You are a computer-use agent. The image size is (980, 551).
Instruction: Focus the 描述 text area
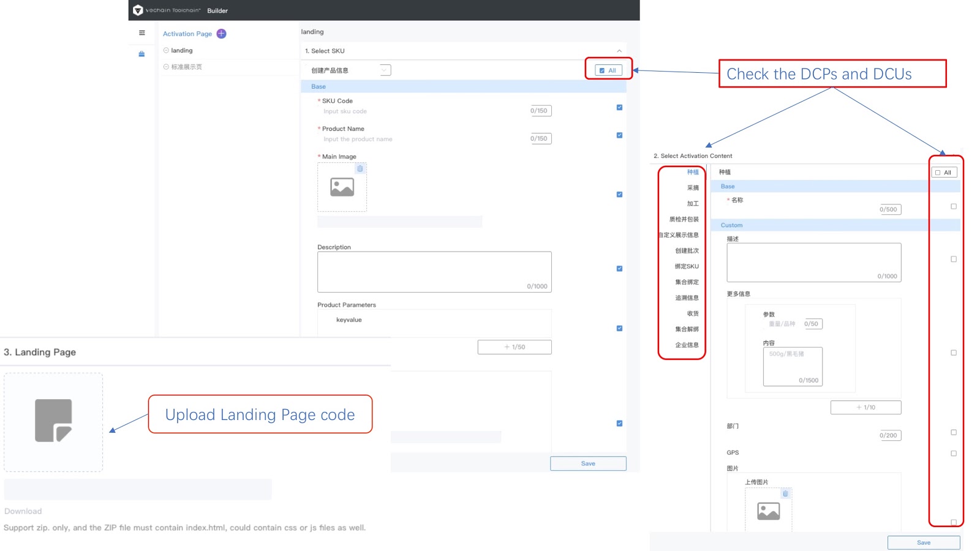tap(813, 263)
